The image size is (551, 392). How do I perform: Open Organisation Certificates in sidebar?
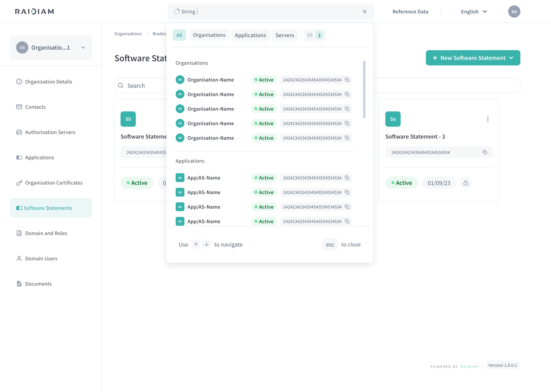(x=51, y=183)
